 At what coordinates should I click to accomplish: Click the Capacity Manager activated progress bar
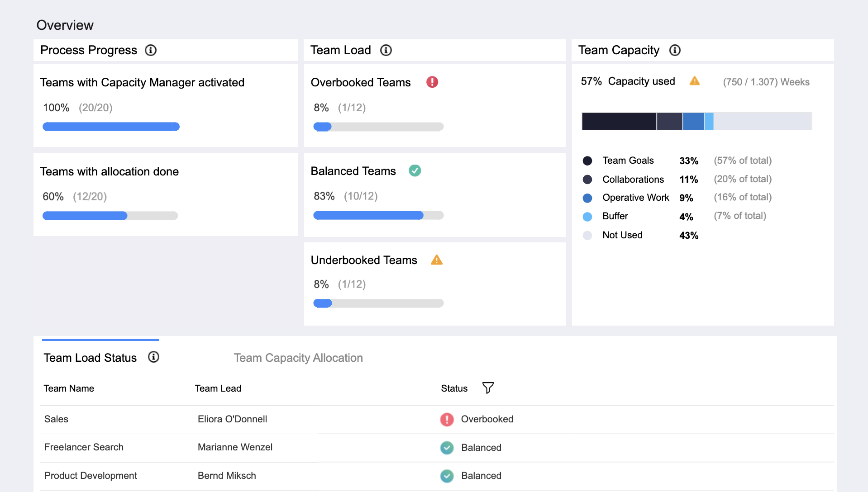pos(111,127)
